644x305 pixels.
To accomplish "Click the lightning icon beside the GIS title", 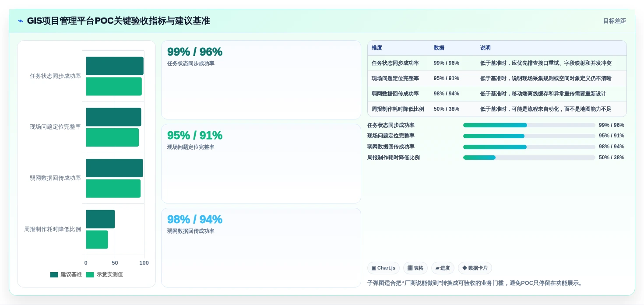I will pos(21,21).
